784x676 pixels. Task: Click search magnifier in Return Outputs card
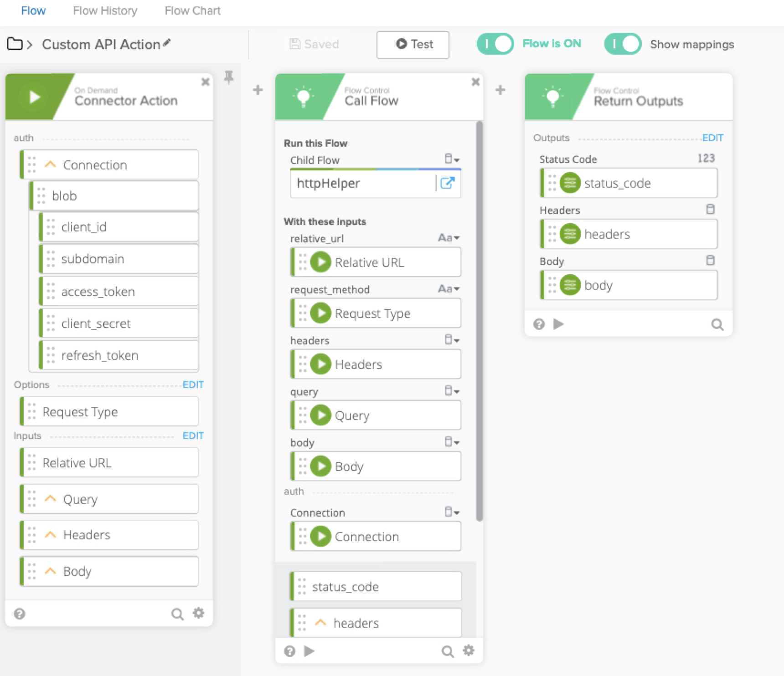(x=717, y=324)
